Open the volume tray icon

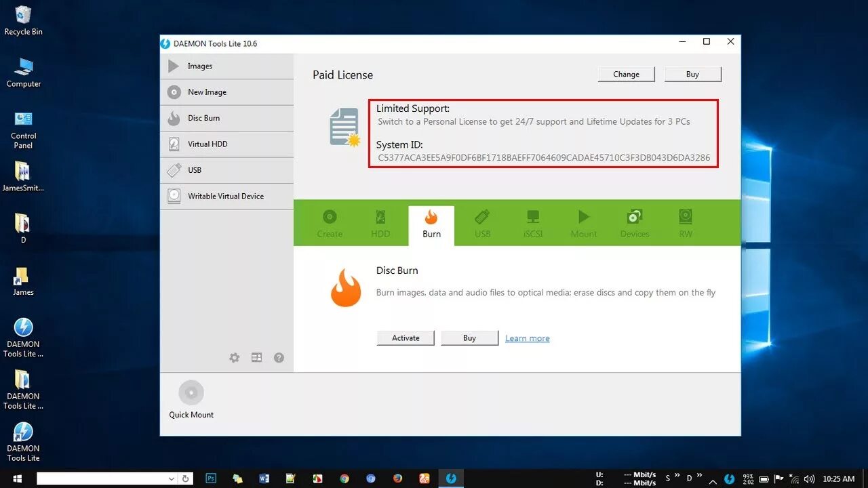click(x=808, y=479)
